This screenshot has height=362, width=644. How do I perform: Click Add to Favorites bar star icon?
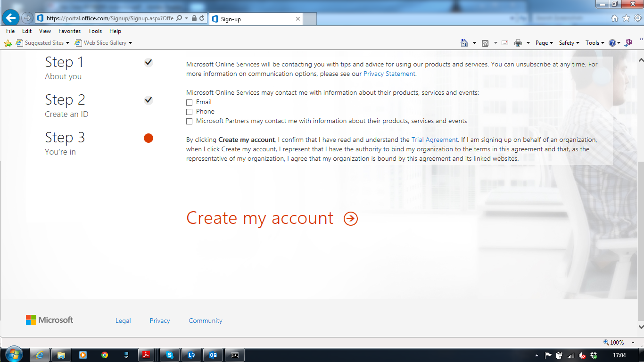[8, 43]
